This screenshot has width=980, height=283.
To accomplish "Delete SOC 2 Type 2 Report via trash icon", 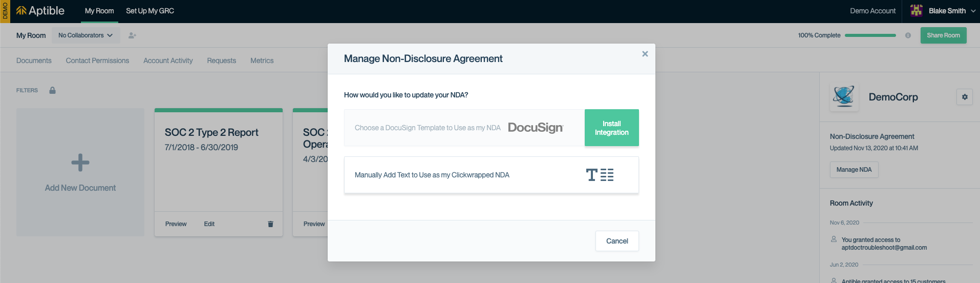I will tap(270, 224).
